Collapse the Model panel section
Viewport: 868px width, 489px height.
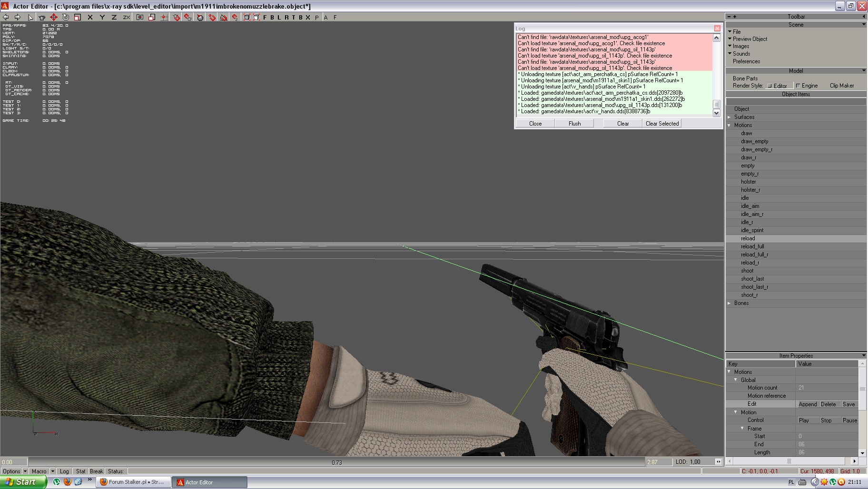[864, 70]
